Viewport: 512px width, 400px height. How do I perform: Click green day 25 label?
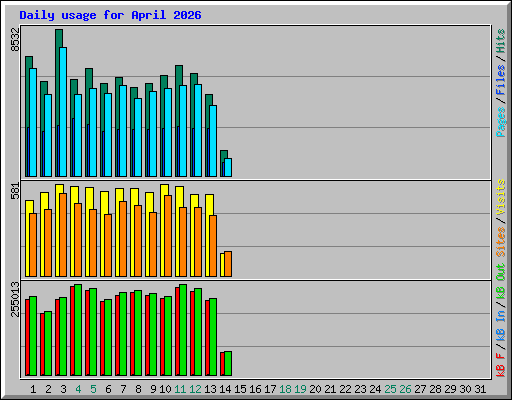click(x=390, y=389)
